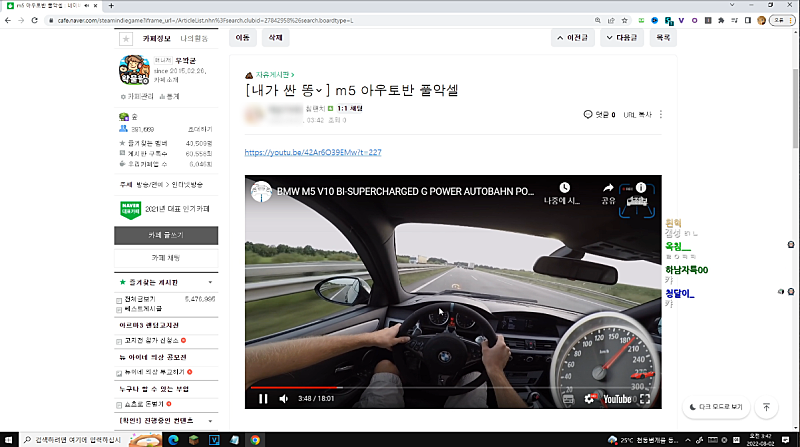800x447 pixels.
Task: Click the Watch Later clock icon
Action: [564, 187]
